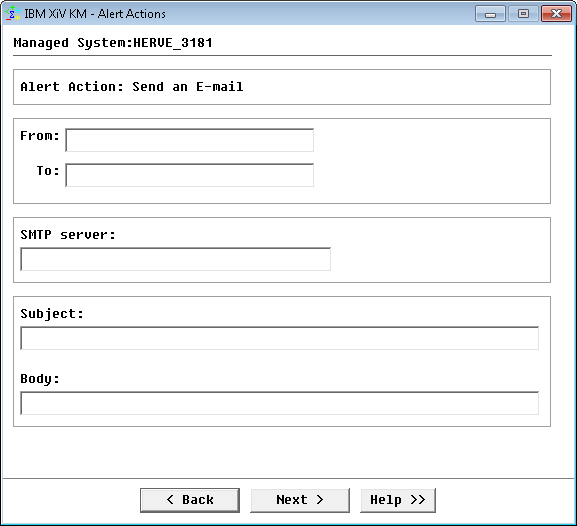The height and width of the screenshot is (526, 577).
Task: Click the IBM XiV KM title bar icon
Action: click(x=13, y=14)
